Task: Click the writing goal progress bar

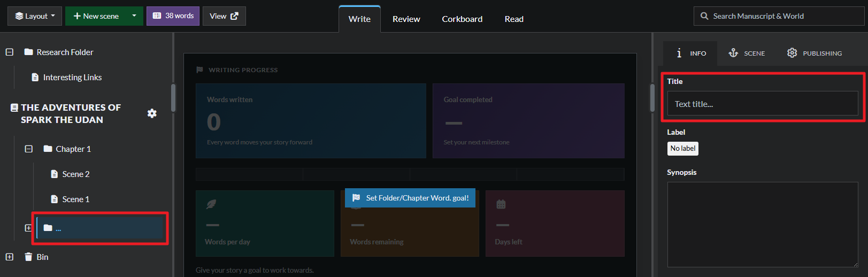Action: pyautogui.click(x=410, y=174)
